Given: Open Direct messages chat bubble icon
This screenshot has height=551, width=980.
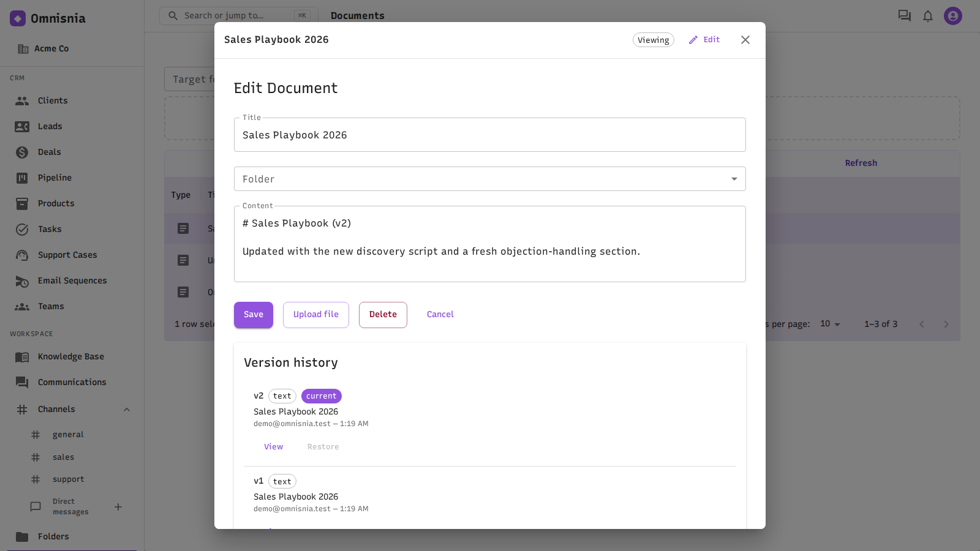Looking at the screenshot, I should (36, 507).
